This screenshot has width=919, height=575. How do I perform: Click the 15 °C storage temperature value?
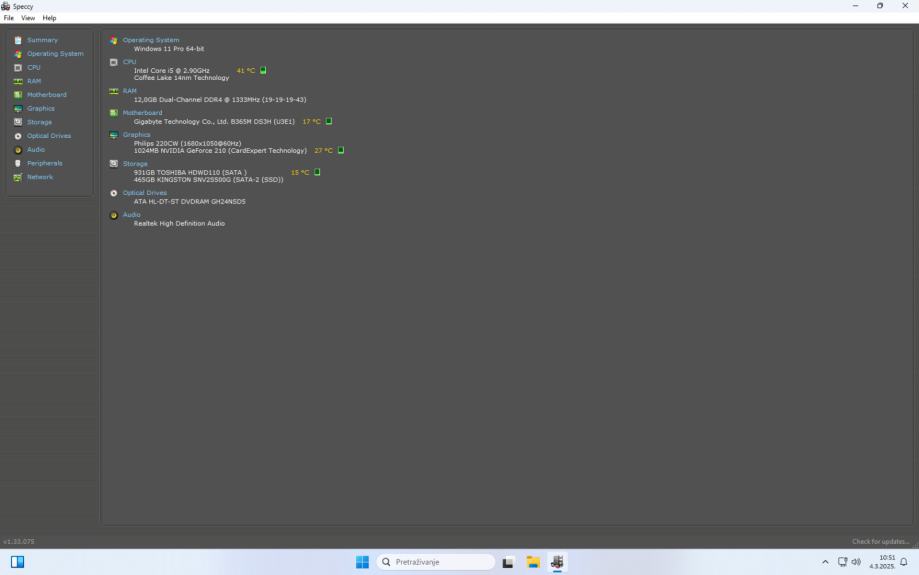pos(299,172)
